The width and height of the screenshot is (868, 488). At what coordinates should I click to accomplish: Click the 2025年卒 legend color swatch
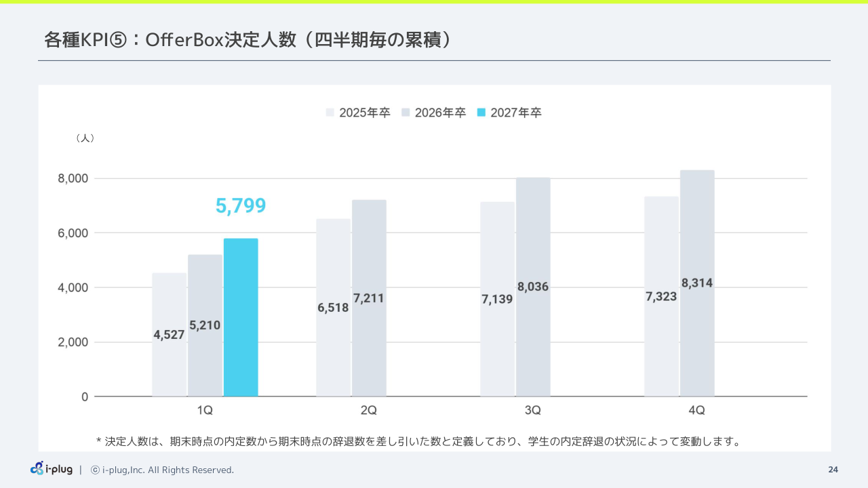[330, 113]
